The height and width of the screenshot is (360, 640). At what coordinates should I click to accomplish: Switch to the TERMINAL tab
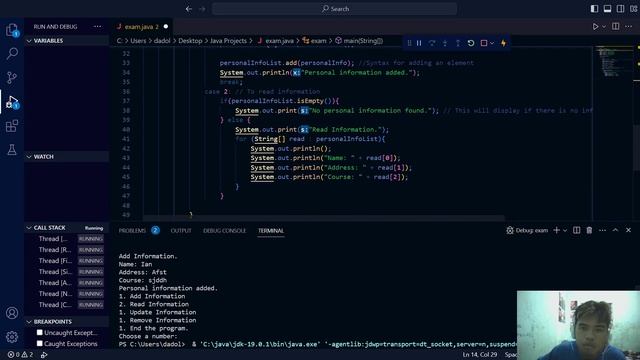click(271, 231)
